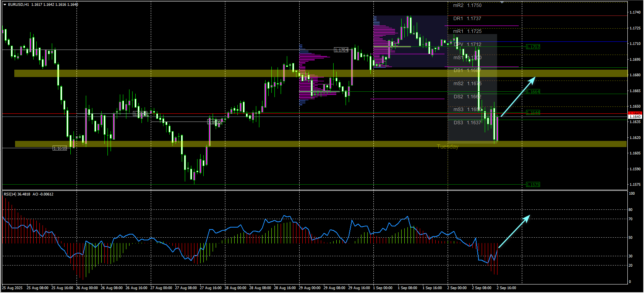The height and width of the screenshot is (293, 644).
Task: Click the Tuesday day label
Action: pos(448,147)
